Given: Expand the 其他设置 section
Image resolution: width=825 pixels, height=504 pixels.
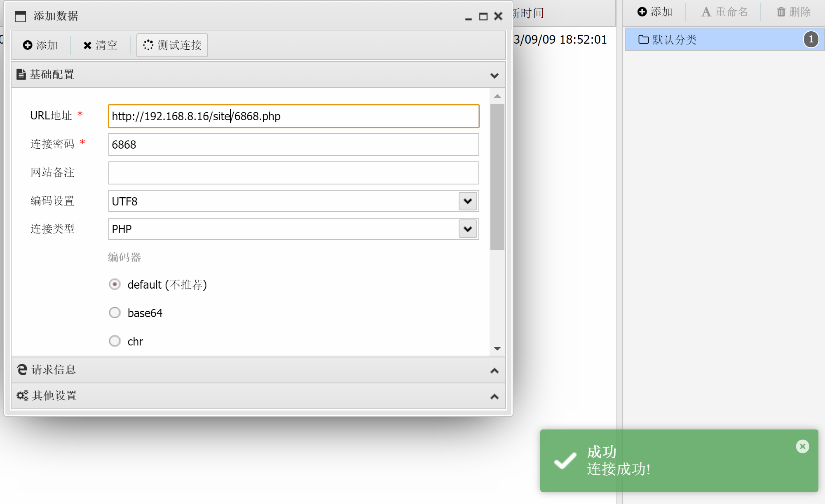Looking at the screenshot, I should [258, 396].
